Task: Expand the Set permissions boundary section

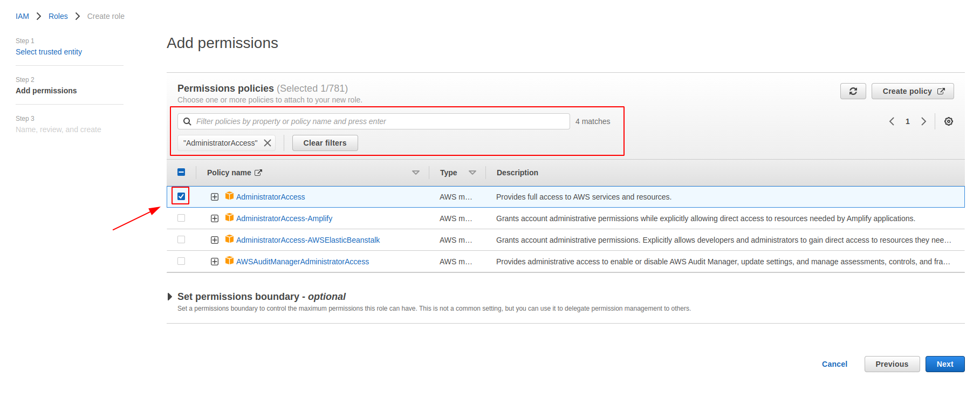Action: tap(170, 297)
